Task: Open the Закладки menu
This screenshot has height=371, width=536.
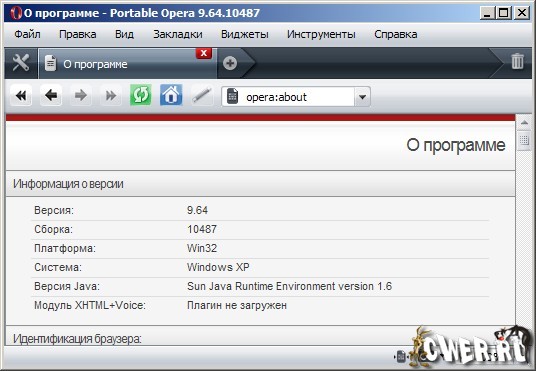Action: 178,34
